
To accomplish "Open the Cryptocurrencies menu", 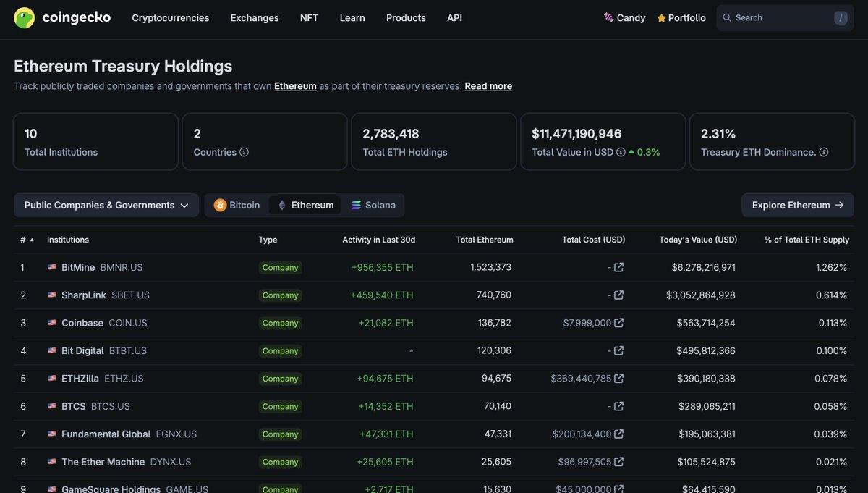I will click(171, 17).
